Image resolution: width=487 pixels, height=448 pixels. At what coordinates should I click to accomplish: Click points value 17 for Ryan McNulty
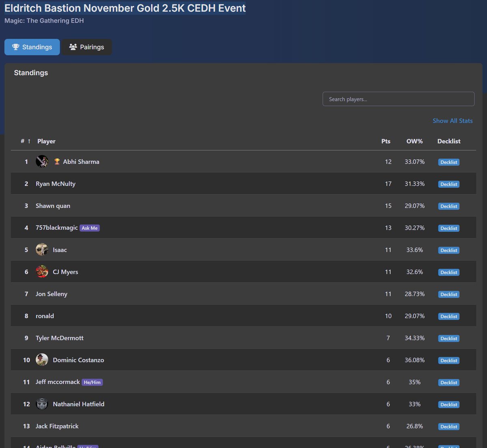point(388,184)
